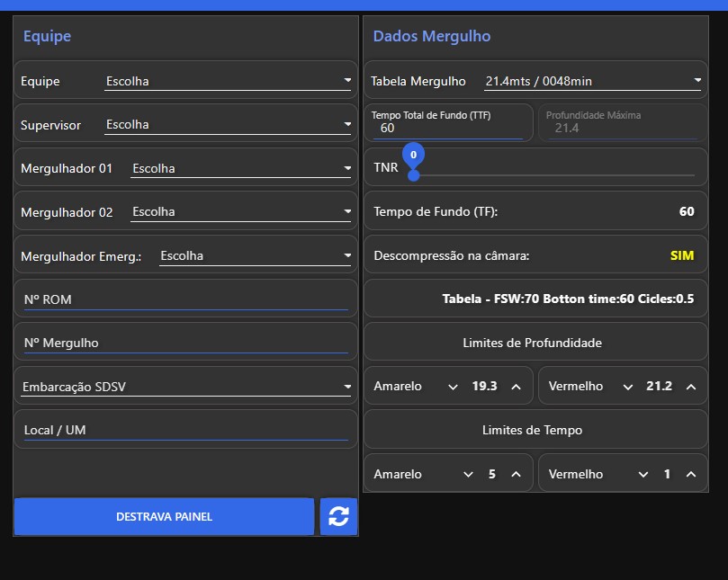Open the Equipe dropdown
728x580 pixels.
(228, 82)
